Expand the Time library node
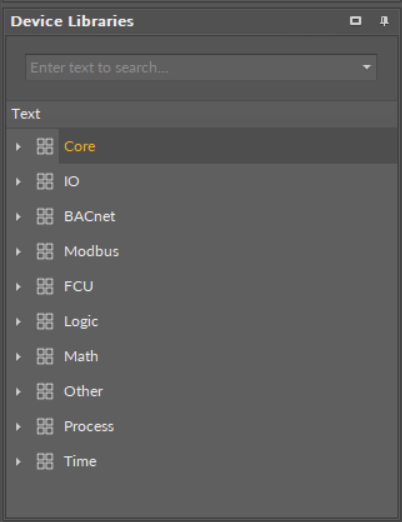402x522 pixels. [18, 462]
